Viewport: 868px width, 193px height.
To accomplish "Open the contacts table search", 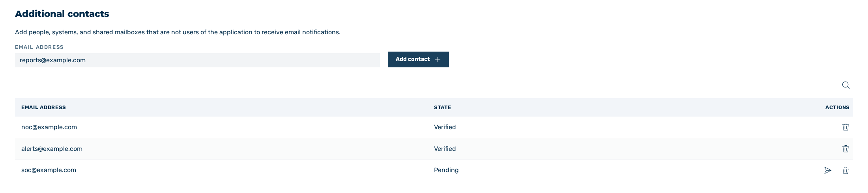I will coord(846,85).
